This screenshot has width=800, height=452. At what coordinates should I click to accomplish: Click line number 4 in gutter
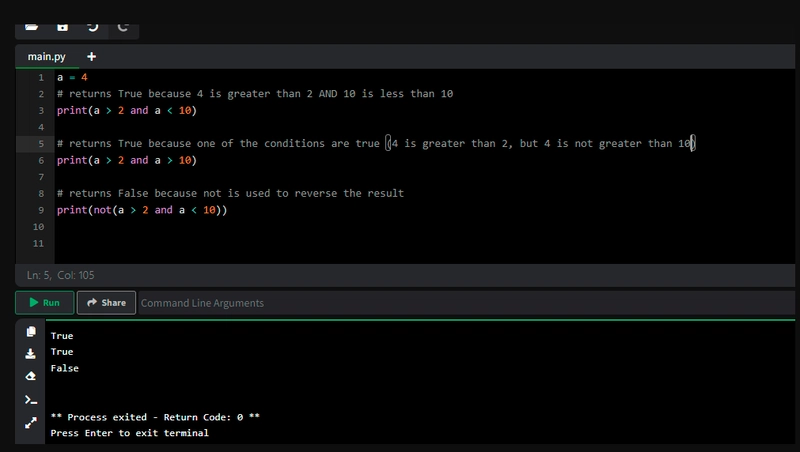pos(41,128)
